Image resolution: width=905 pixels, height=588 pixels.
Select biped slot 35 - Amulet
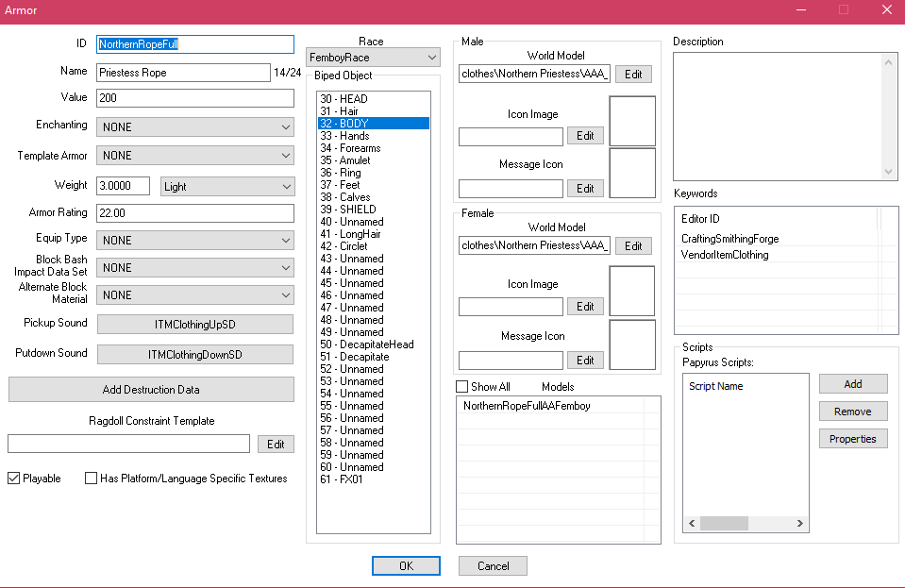[x=374, y=160]
